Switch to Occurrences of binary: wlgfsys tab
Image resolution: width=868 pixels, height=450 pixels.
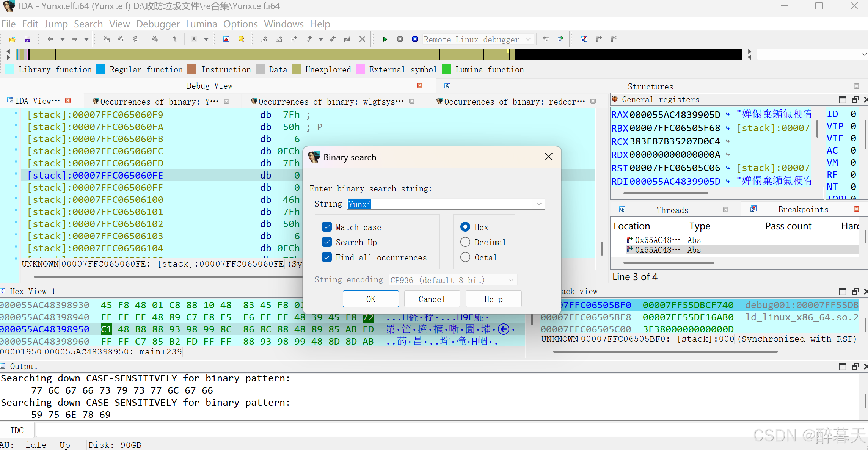330,102
